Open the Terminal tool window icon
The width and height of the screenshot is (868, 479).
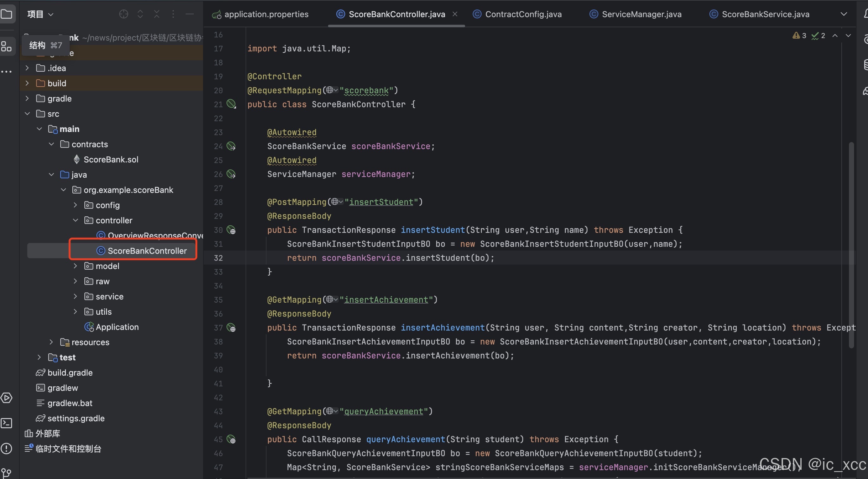(6, 423)
